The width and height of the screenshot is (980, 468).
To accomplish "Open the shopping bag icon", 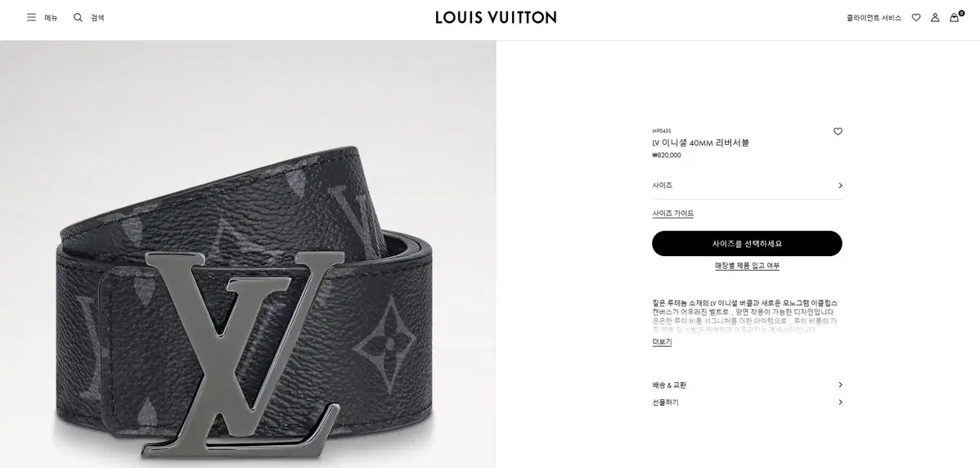I will click(955, 17).
